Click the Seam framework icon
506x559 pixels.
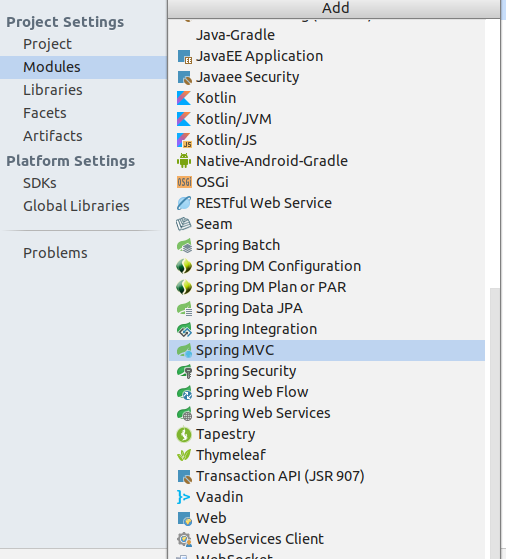[x=184, y=224]
